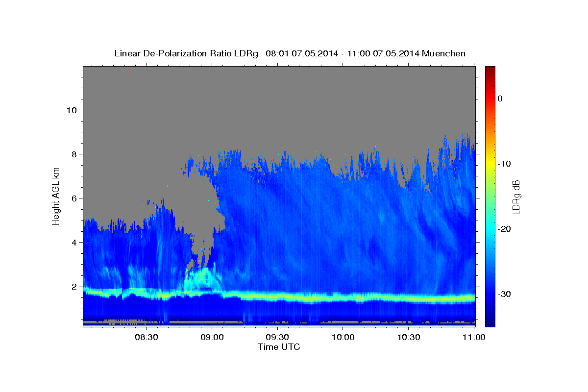Select the '11:00' time axis label

(474, 337)
